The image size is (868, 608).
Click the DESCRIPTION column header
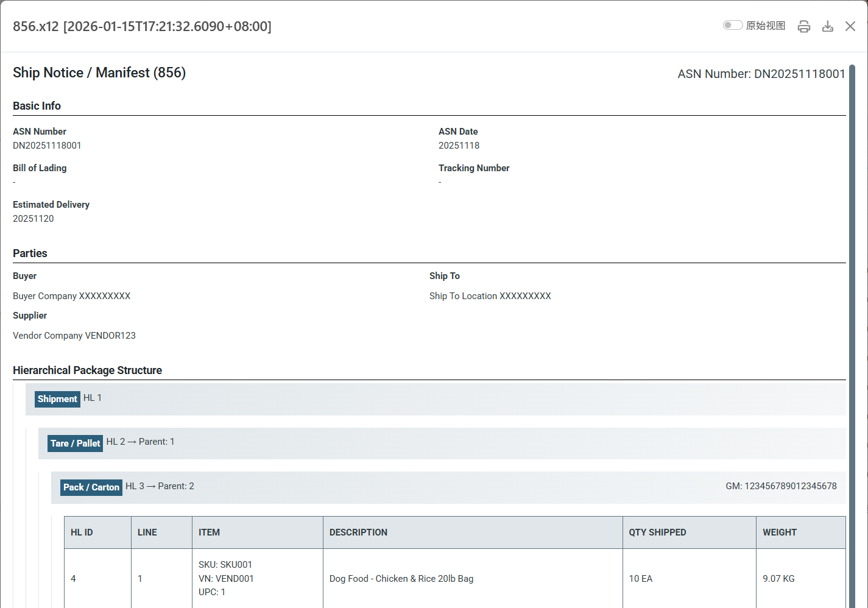(358, 532)
